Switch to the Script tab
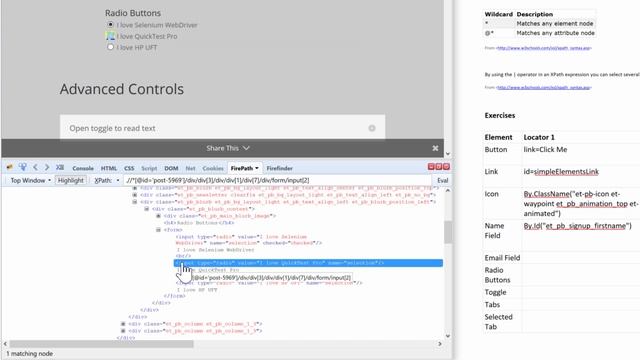The image size is (640, 360). click(x=149, y=168)
